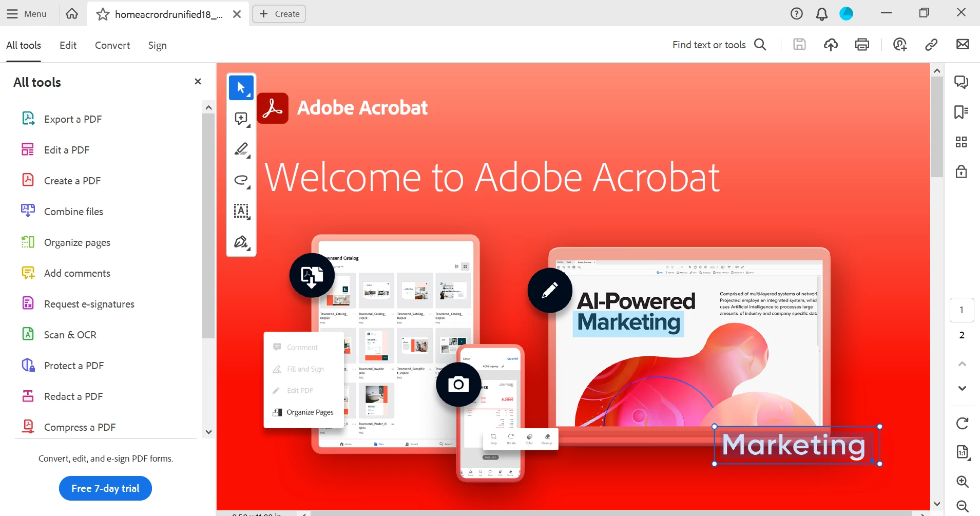Switch to the Convert tab
980x516 pixels.
pyautogui.click(x=112, y=45)
